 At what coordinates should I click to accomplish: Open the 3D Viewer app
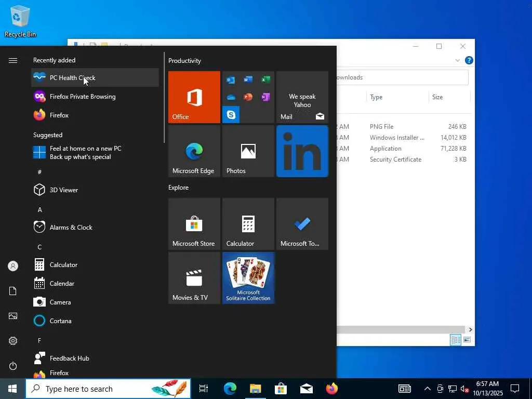click(95, 190)
